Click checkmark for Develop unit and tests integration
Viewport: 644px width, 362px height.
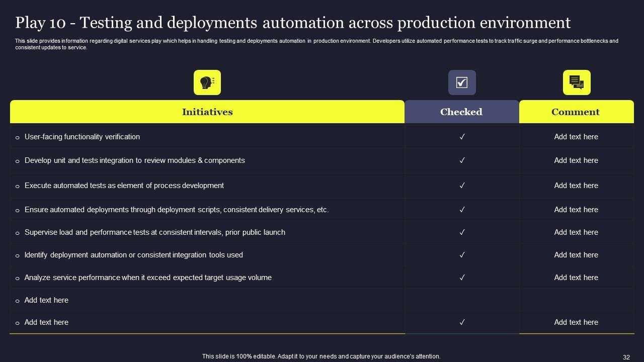[x=462, y=160]
